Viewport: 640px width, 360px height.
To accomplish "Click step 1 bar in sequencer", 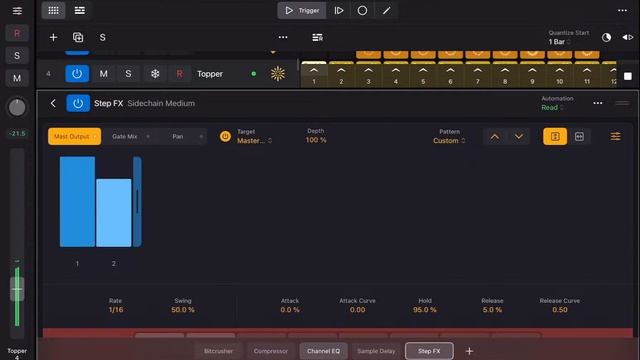I will point(77,202).
